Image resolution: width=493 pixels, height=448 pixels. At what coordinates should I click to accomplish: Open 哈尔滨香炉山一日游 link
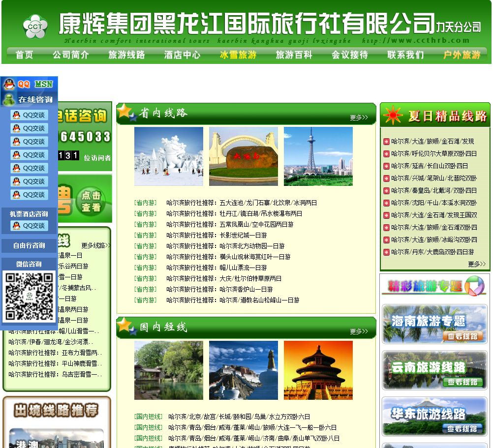coord(219,289)
